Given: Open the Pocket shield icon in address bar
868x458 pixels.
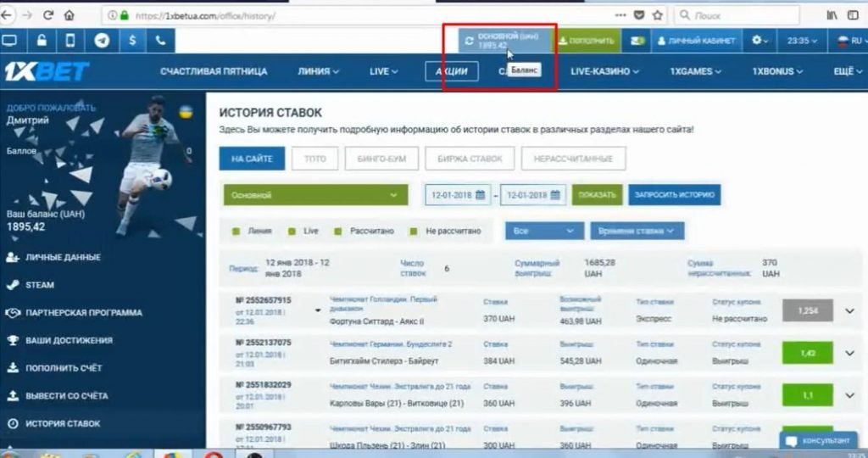Looking at the screenshot, I should (639, 15).
